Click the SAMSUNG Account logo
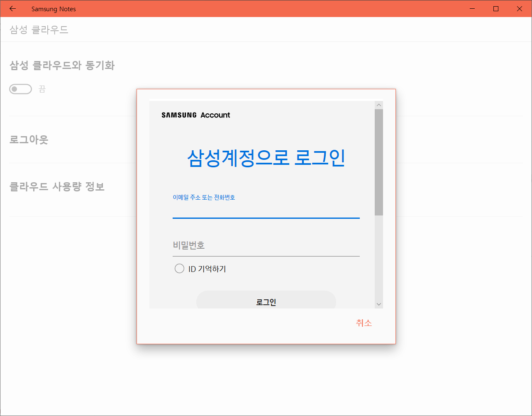The height and width of the screenshot is (416, 532). pyautogui.click(x=196, y=115)
